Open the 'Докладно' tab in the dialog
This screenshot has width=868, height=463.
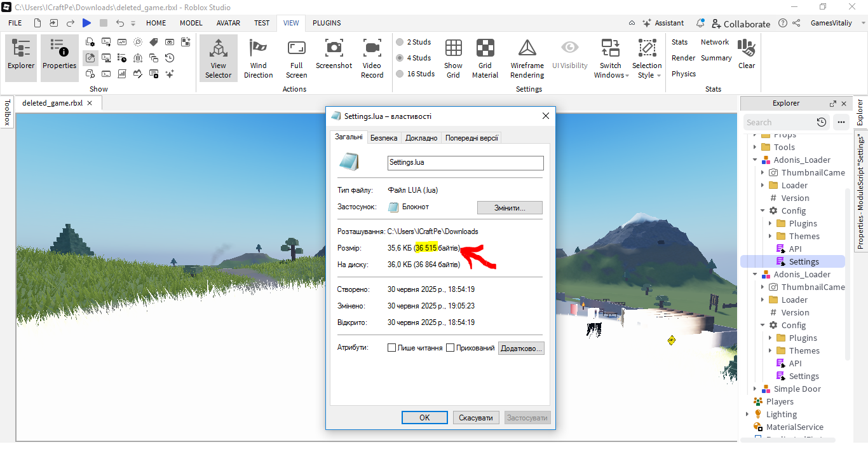pyautogui.click(x=421, y=138)
